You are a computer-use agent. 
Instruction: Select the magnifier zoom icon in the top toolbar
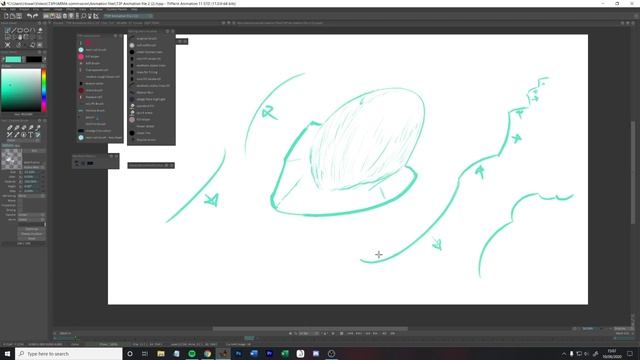[83, 16]
